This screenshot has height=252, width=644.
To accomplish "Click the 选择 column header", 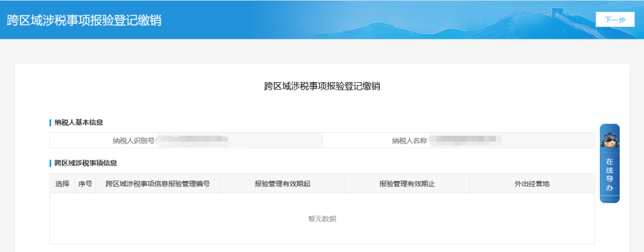I will click(63, 183).
